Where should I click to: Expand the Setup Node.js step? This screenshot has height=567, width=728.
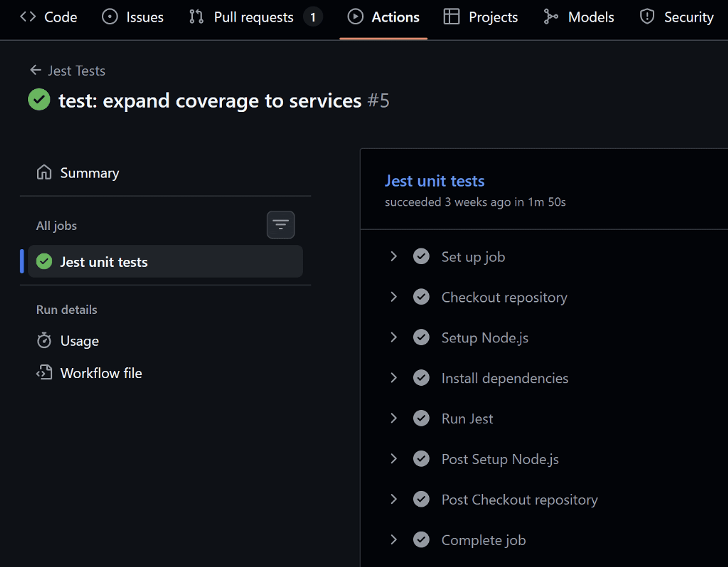point(394,338)
